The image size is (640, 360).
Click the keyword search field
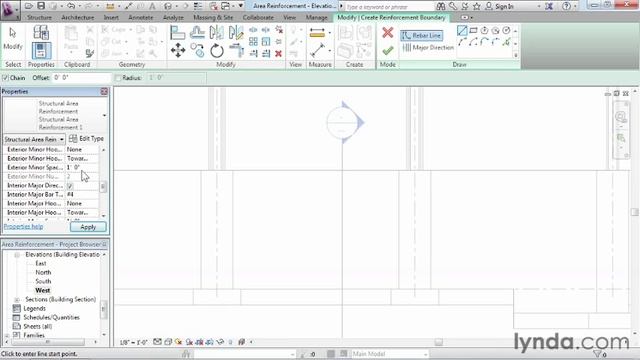tap(389, 7)
